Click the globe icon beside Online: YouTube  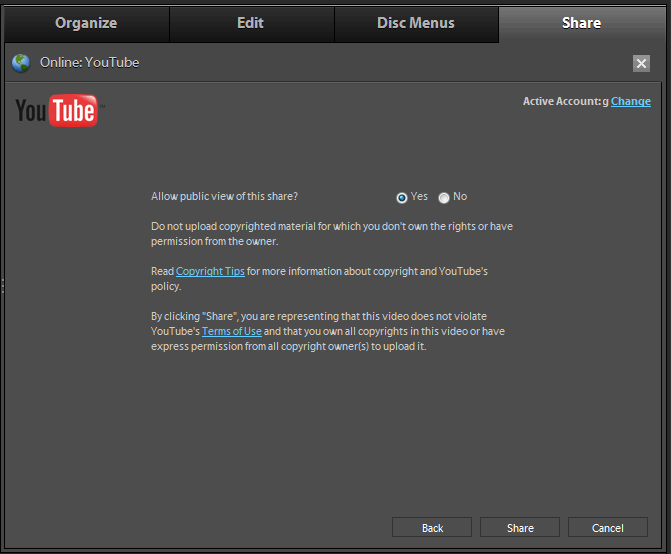[21, 63]
